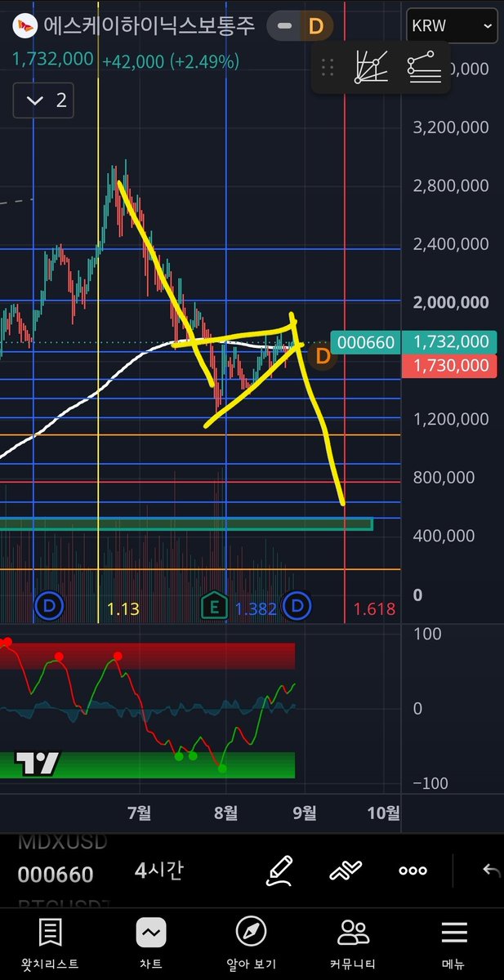Viewport: 504px width, 980px height.
Task: Tap the SK hynix symbol logo icon
Action: tap(25, 26)
